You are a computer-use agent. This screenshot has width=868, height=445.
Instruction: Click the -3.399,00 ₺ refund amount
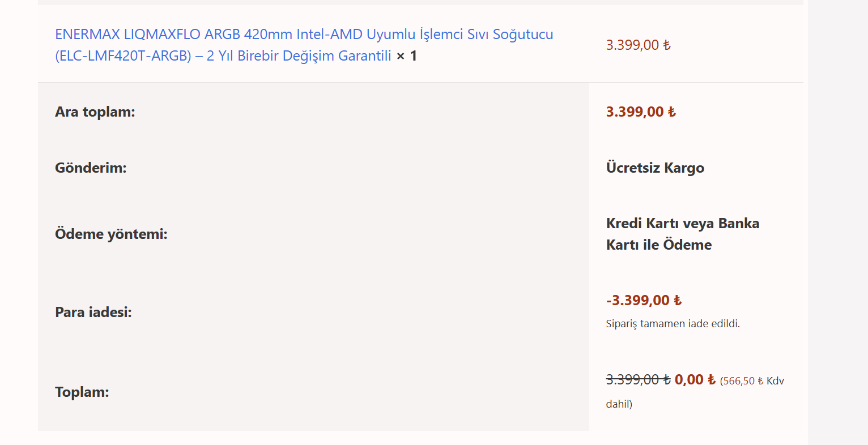(x=644, y=301)
